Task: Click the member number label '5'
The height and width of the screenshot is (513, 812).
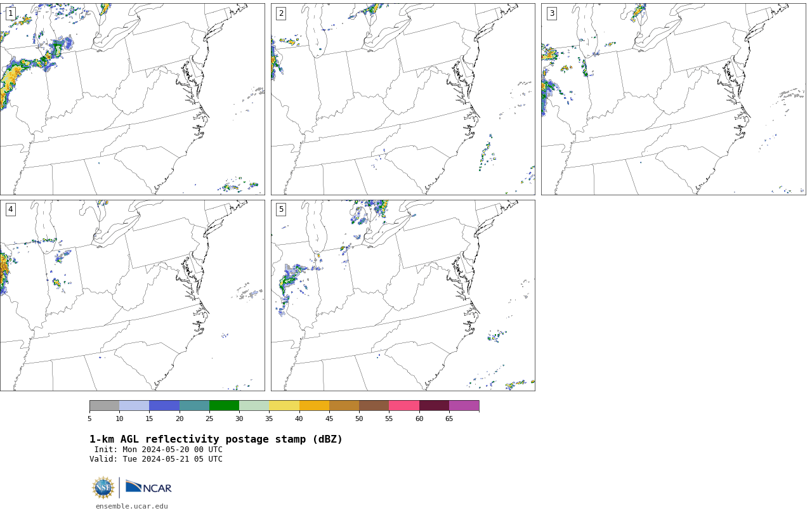Action: tap(281, 209)
